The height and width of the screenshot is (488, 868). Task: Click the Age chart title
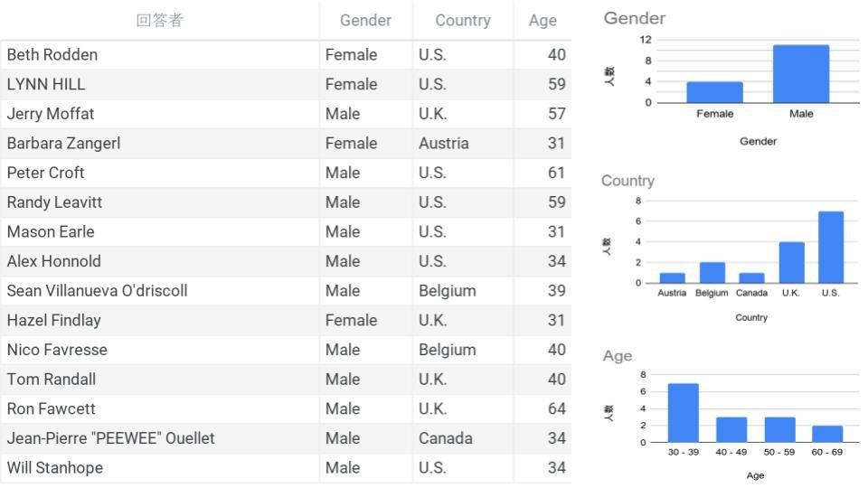[x=618, y=356]
